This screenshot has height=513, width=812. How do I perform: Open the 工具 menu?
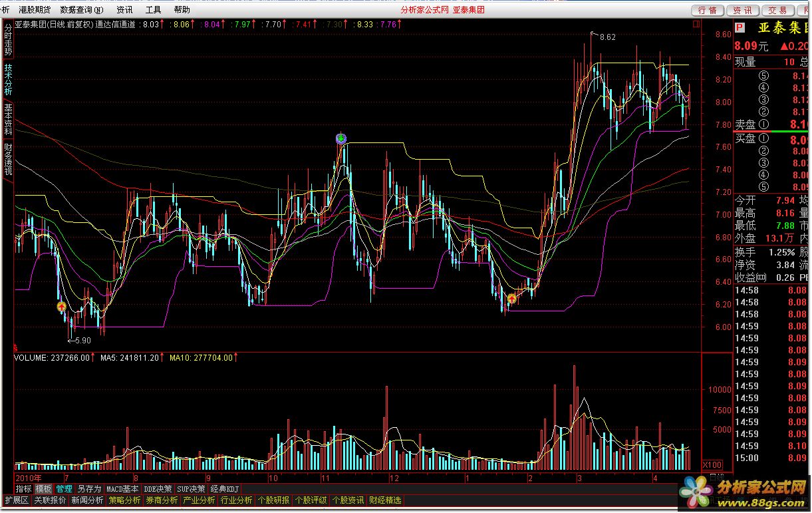point(153,10)
